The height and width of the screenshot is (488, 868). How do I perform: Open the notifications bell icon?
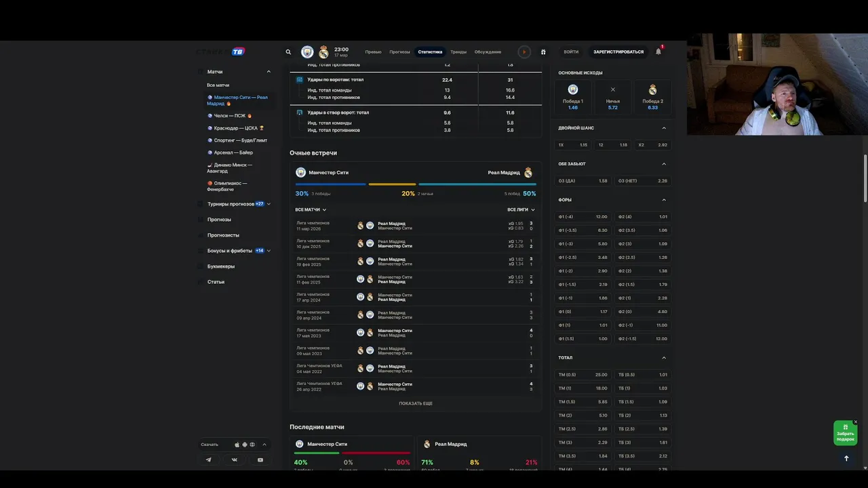(658, 52)
